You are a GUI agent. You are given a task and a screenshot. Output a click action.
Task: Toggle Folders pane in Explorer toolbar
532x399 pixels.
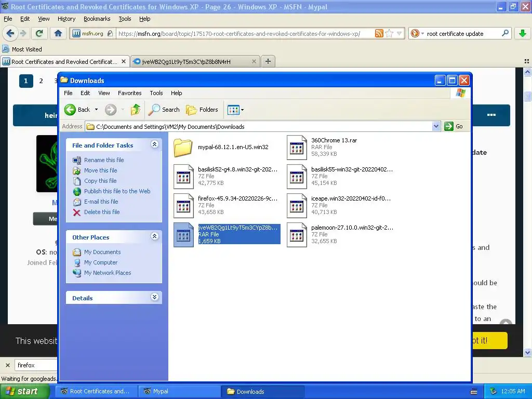(202, 110)
